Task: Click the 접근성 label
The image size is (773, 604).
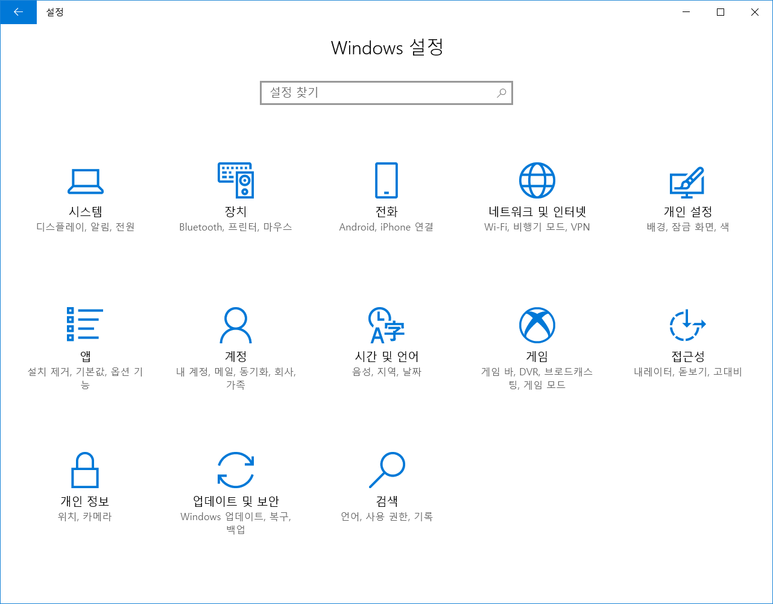Action: pos(687,356)
